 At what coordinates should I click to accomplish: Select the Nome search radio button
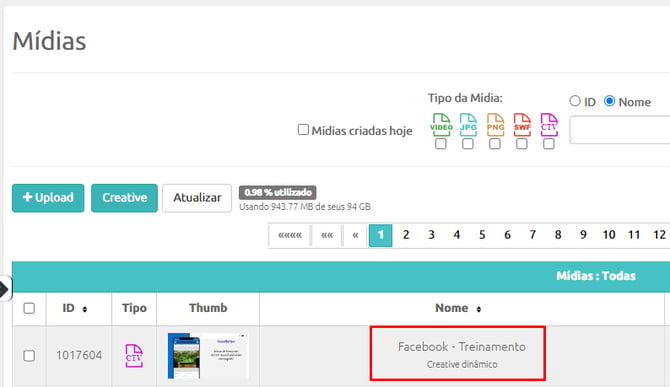(x=609, y=101)
